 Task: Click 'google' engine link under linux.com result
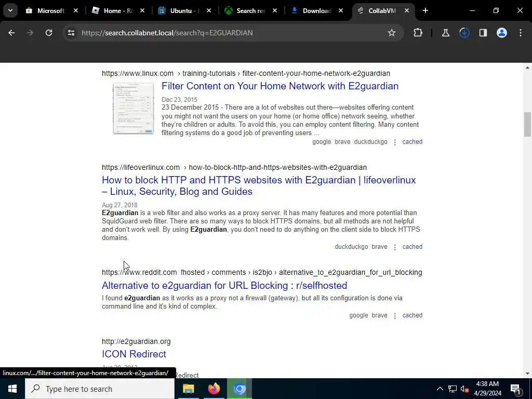click(x=321, y=142)
